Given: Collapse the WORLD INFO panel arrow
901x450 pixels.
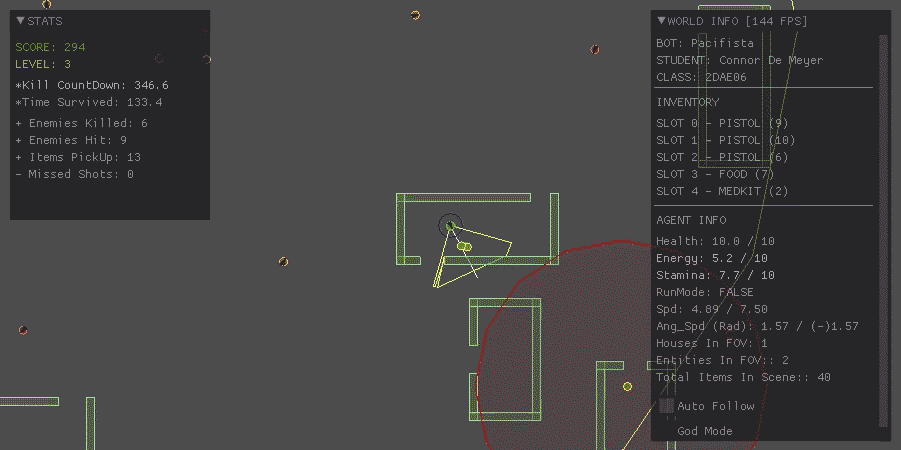Looking at the screenshot, I should [661, 21].
